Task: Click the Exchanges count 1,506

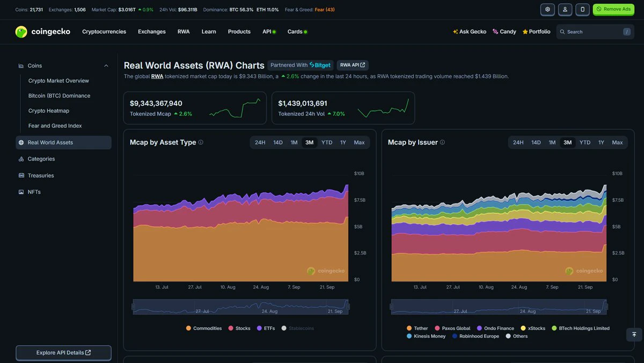Action: [79, 9]
